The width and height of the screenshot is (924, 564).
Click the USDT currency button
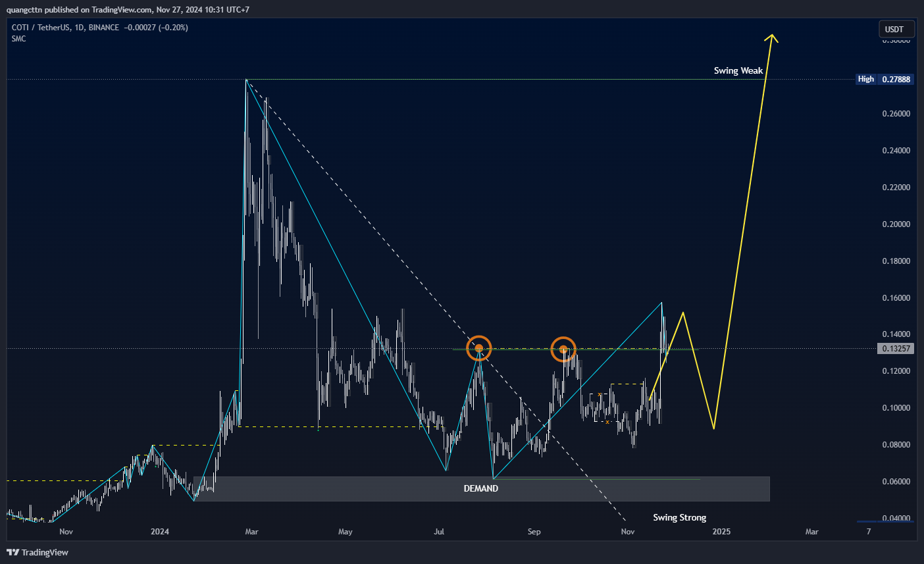(x=896, y=29)
